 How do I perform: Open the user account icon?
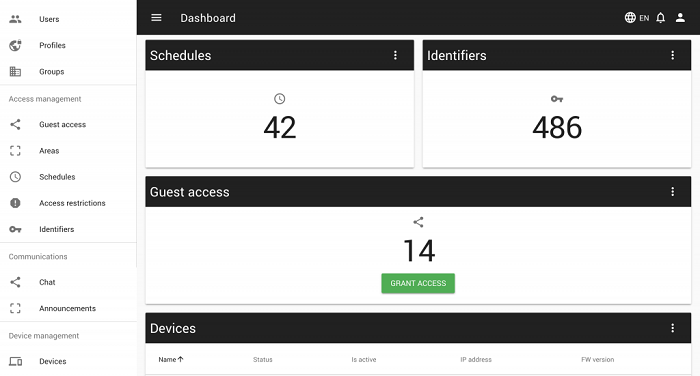pyautogui.click(x=680, y=18)
